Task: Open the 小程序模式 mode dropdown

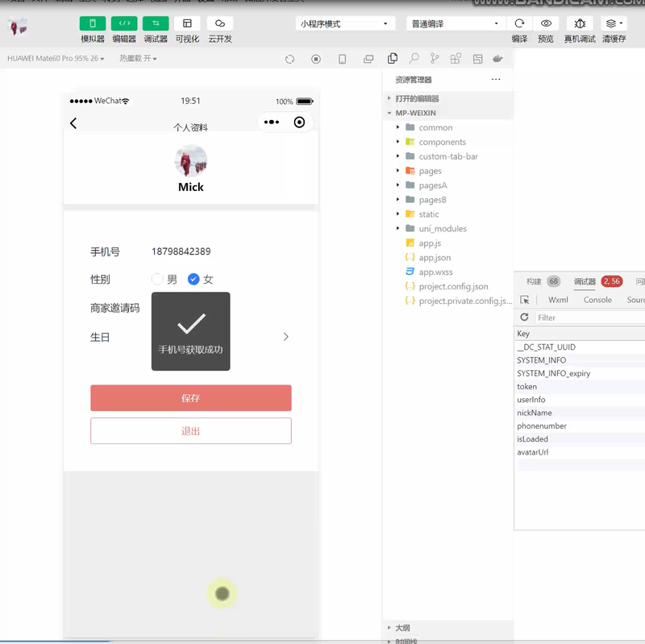Action: pos(346,24)
